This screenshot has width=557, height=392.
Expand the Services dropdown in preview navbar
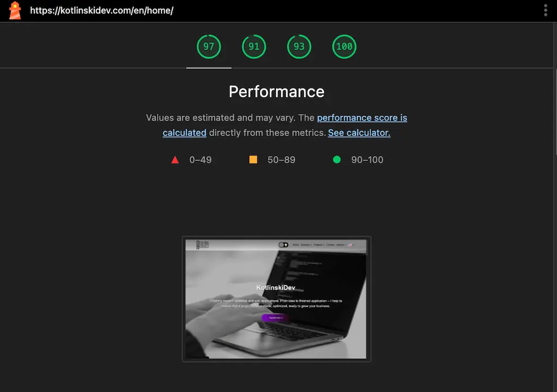306,245
